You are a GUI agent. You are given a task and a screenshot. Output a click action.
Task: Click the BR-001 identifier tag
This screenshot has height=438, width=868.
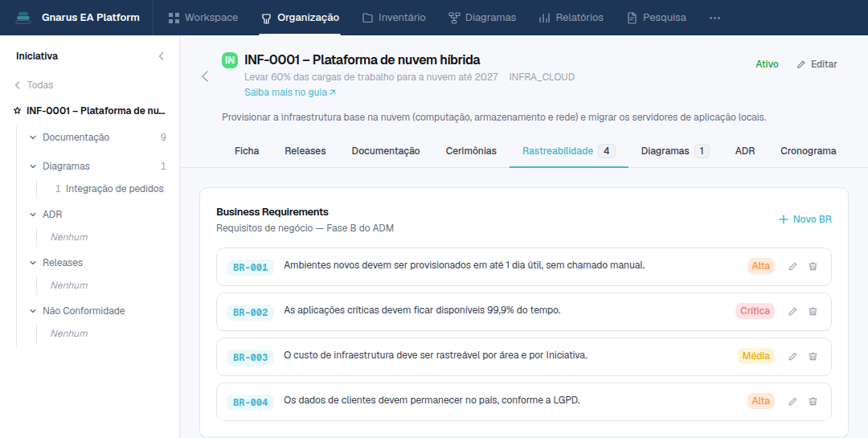coord(250,268)
